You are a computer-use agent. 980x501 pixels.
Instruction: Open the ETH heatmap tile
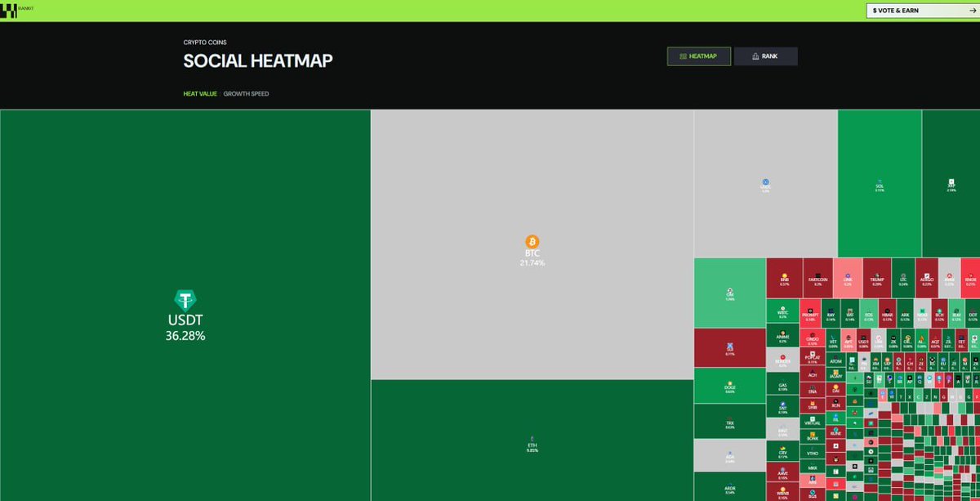pos(532,441)
